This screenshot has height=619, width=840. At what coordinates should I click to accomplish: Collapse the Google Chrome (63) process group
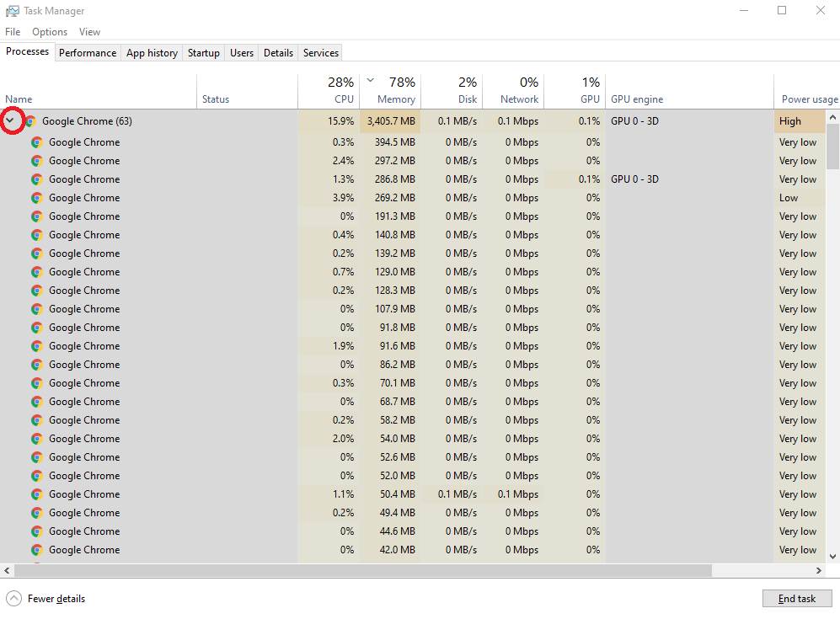[9, 121]
